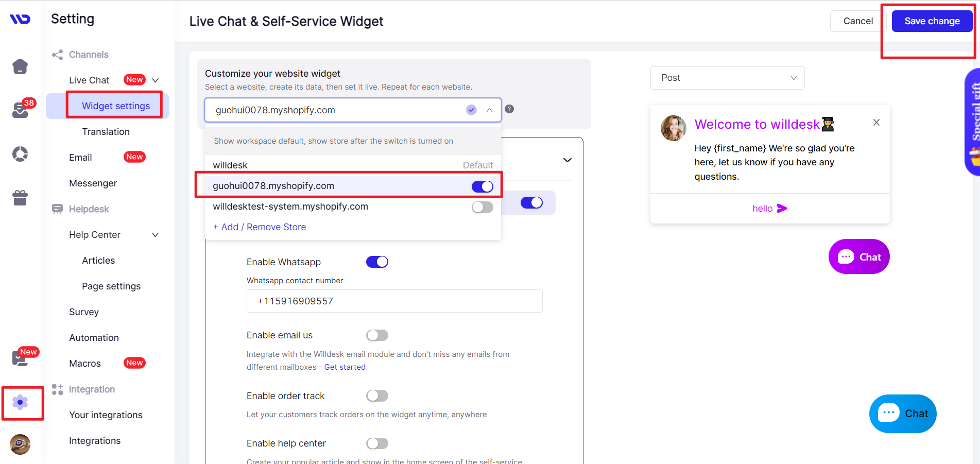Click the Integration section icon
The image size is (980, 464).
[x=57, y=389]
